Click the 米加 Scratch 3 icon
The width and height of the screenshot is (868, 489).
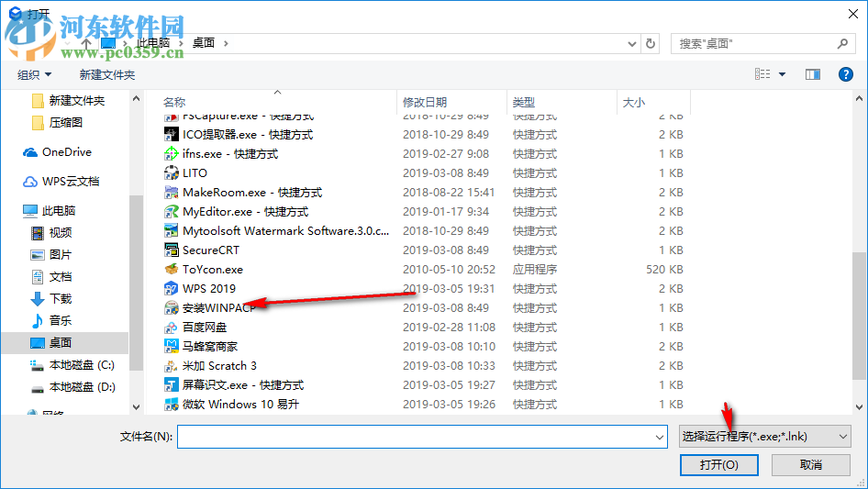tap(172, 366)
